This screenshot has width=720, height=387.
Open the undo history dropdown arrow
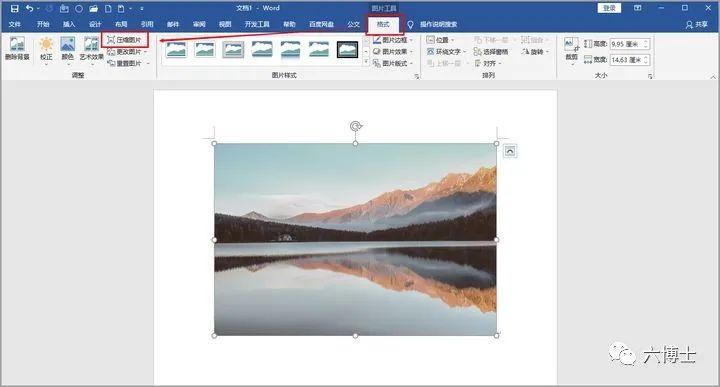click(x=38, y=9)
